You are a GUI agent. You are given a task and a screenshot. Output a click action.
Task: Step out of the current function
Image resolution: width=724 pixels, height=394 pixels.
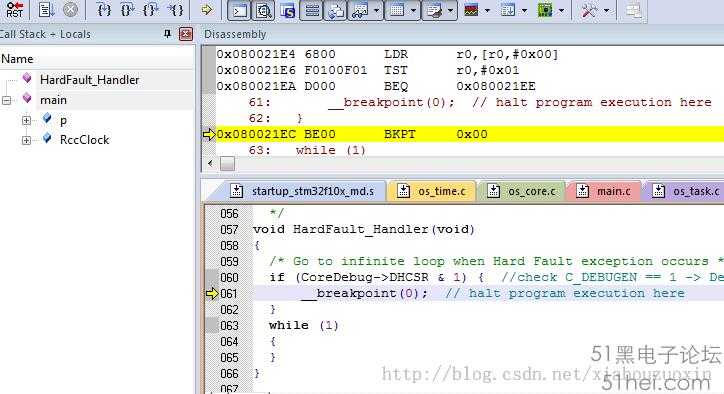tap(151, 10)
